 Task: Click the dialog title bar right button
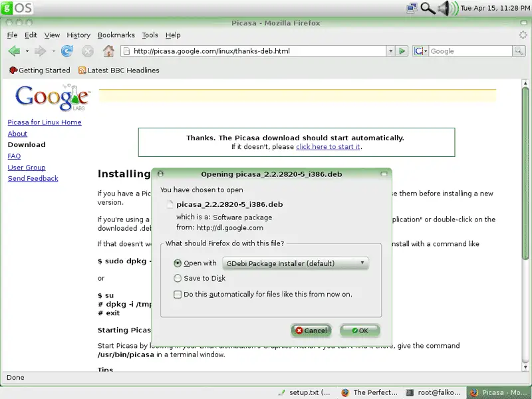384,174
